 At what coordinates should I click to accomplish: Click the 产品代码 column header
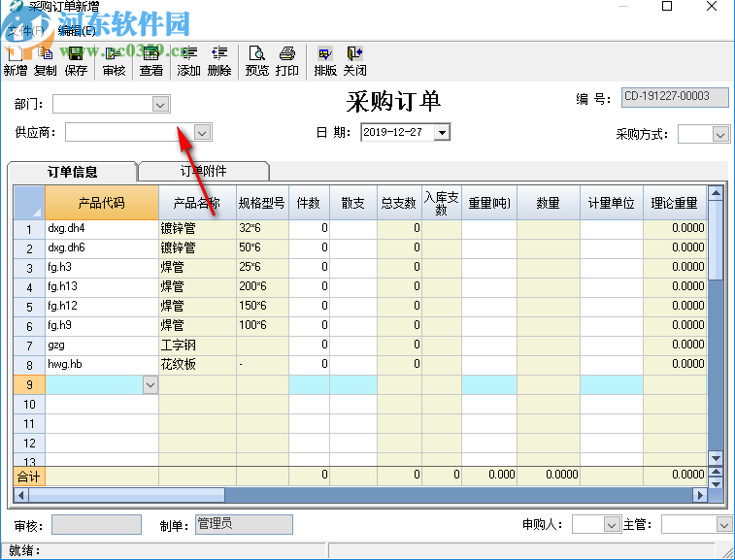point(102,203)
